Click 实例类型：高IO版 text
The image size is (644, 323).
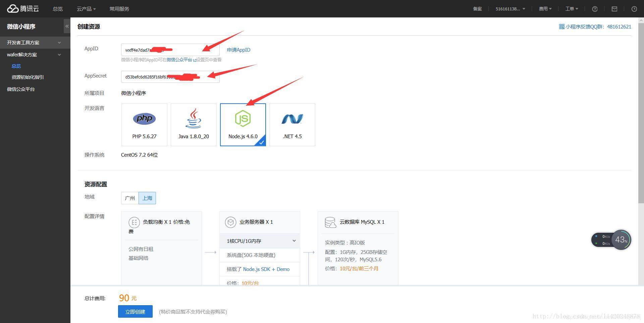(345, 243)
